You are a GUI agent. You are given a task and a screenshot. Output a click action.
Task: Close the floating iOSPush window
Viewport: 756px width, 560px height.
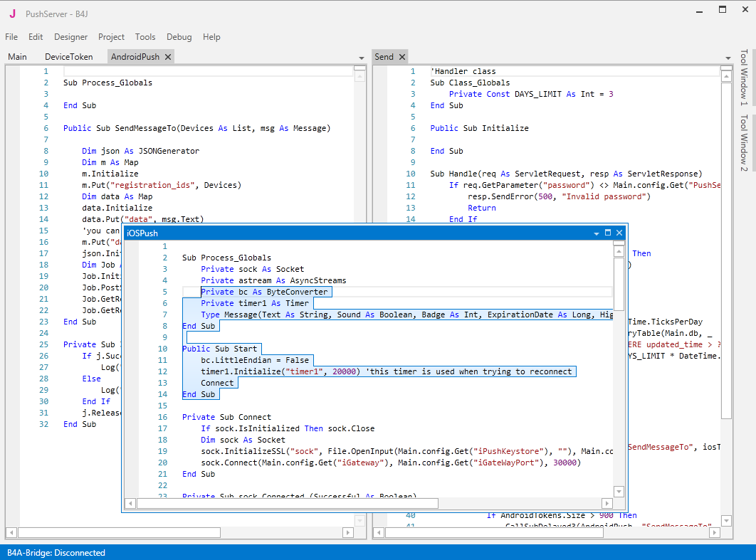(x=619, y=233)
